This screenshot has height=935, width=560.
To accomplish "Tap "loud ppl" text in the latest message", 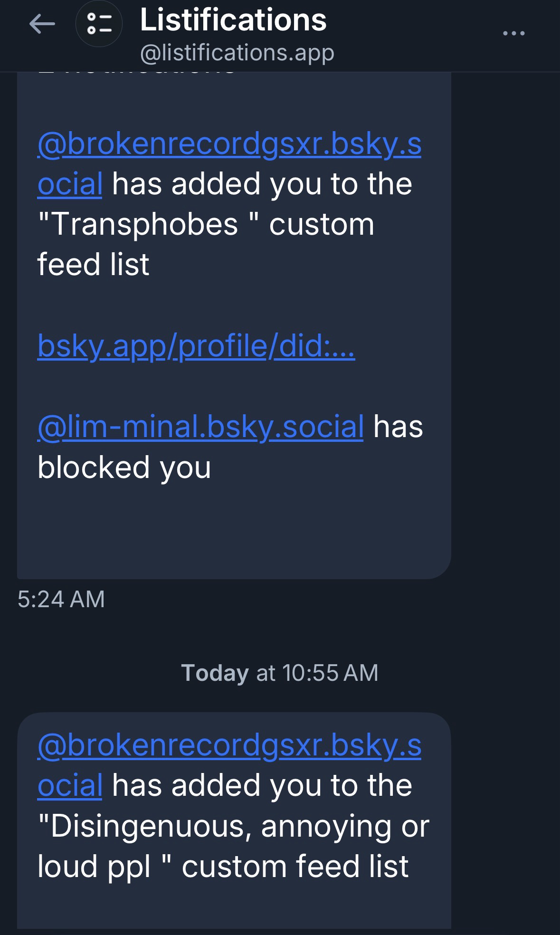I will [94, 867].
